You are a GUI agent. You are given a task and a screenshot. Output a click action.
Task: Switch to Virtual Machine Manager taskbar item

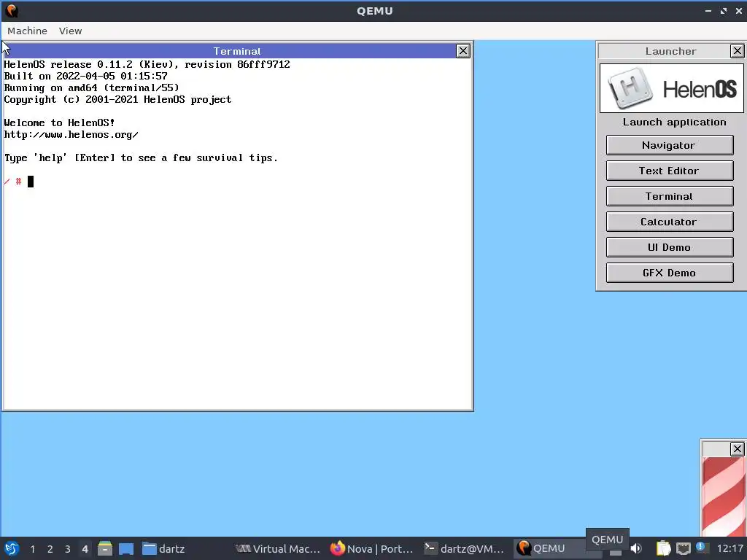pos(278,548)
